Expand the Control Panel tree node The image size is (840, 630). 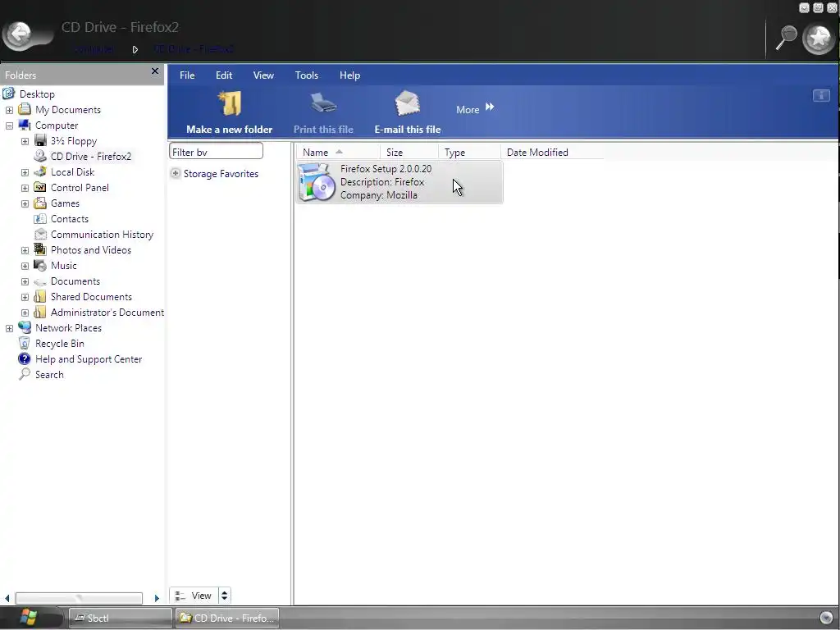(x=25, y=188)
